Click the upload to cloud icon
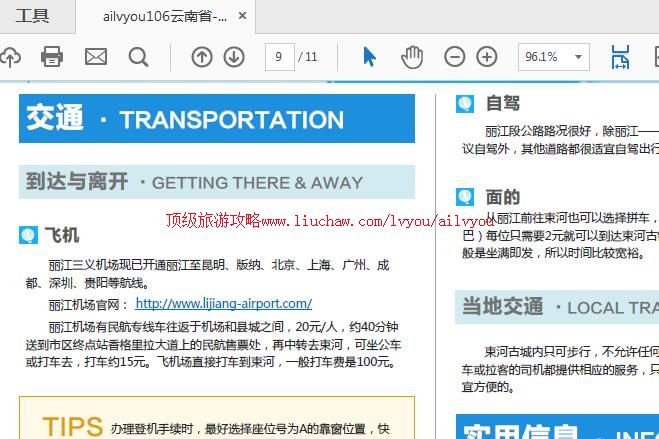659x439 pixels. pos(8,57)
